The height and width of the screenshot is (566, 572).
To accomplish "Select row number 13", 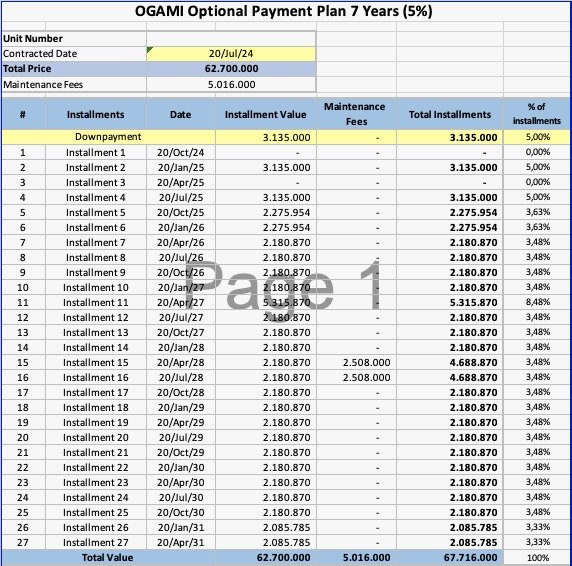I will pos(23,333).
